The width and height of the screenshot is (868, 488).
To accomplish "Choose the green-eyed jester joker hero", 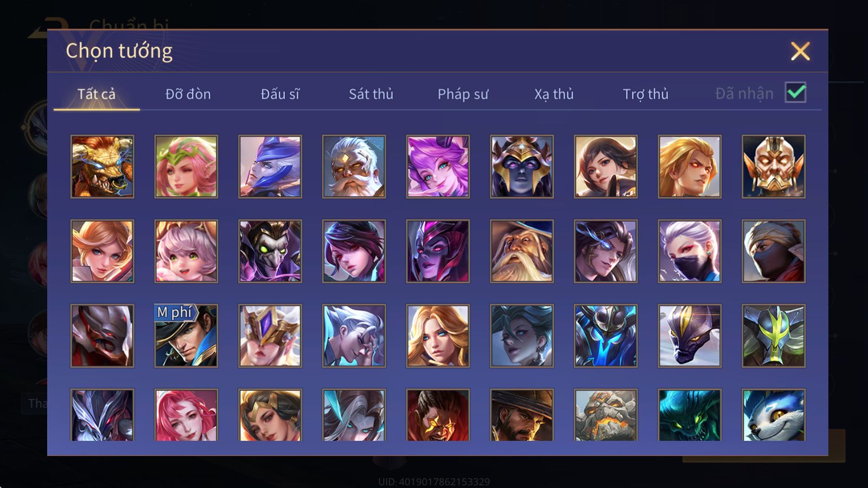I will point(270,251).
